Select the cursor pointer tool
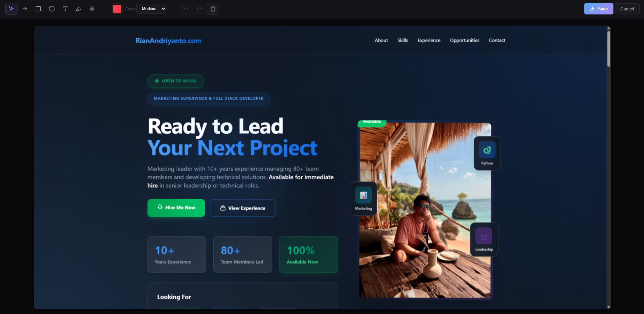Image resolution: width=644 pixels, height=314 pixels. coord(11,9)
